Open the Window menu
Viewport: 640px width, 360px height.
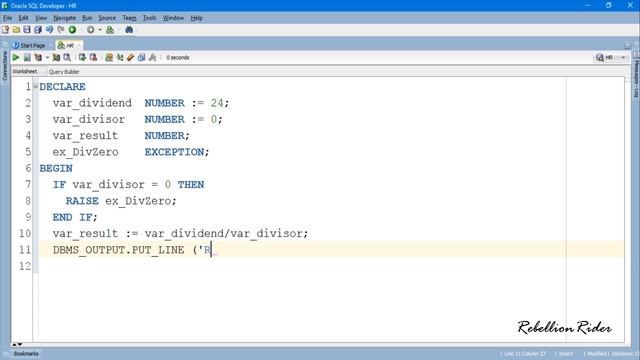[173, 18]
